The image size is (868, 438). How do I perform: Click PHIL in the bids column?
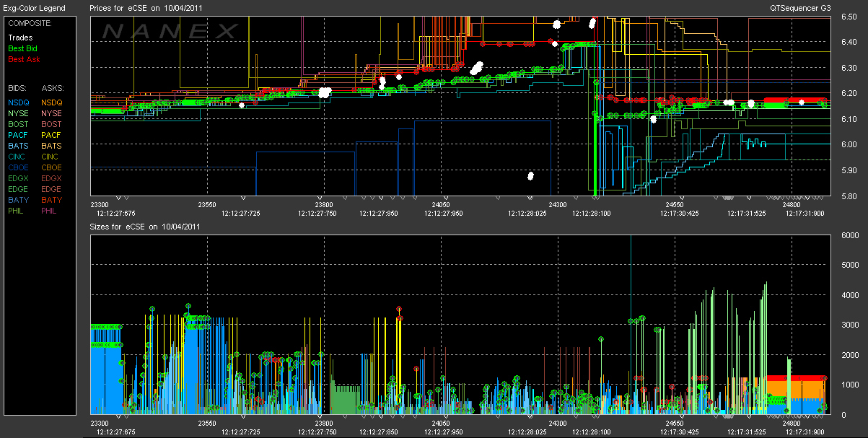click(17, 211)
